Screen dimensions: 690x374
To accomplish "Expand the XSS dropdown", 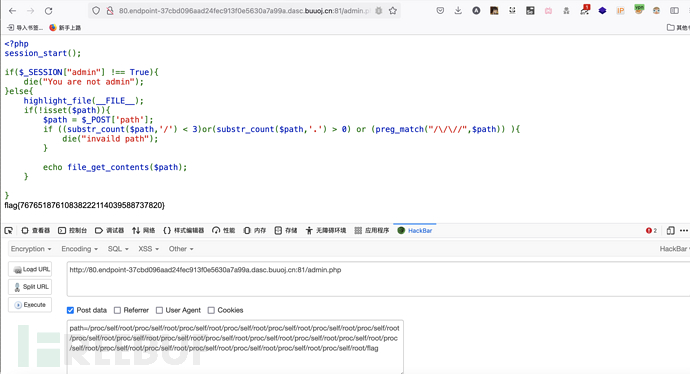I will [x=148, y=249].
